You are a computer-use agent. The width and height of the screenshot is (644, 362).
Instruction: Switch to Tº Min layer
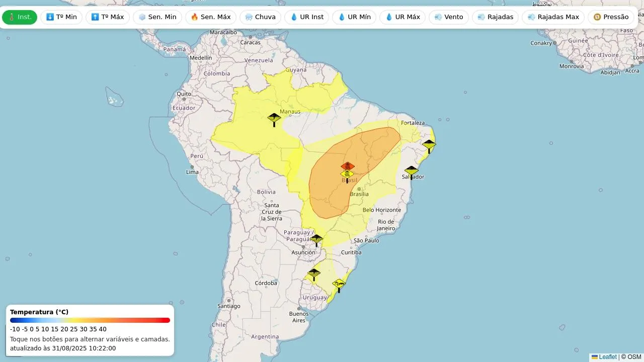61,17
